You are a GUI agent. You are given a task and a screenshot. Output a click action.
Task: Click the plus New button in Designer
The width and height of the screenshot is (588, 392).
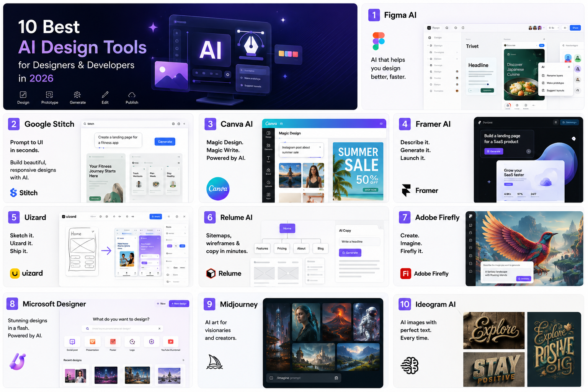tap(161, 304)
